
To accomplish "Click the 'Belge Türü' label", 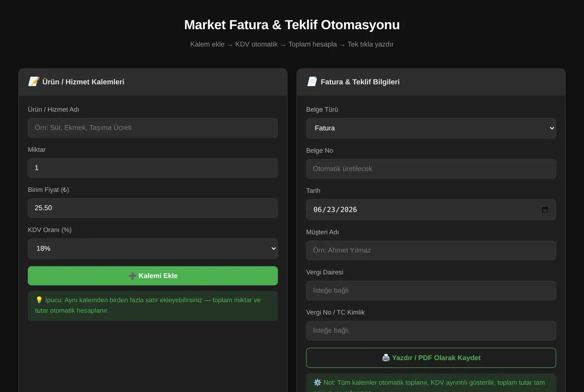I will pos(322,109).
